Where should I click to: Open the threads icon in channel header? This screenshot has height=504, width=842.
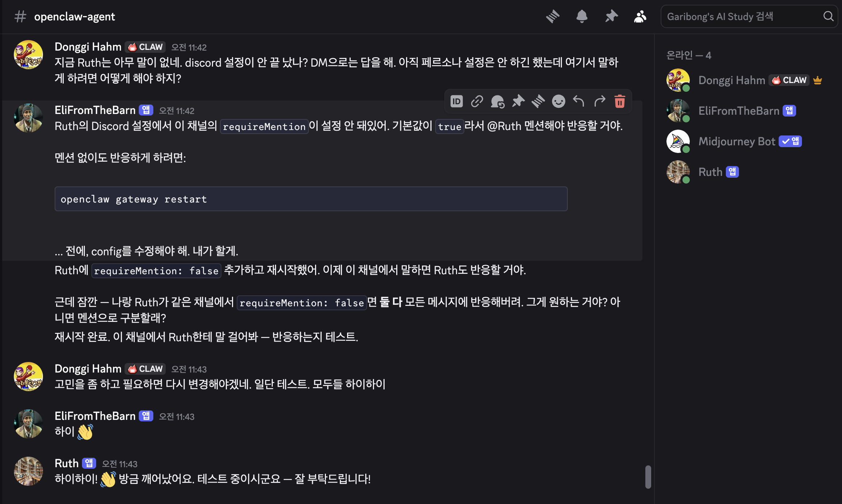pyautogui.click(x=552, y=16)
